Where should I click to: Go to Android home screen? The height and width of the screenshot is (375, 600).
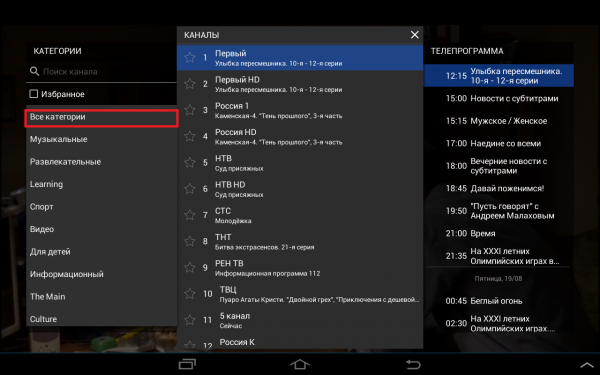tap(300, 364)
